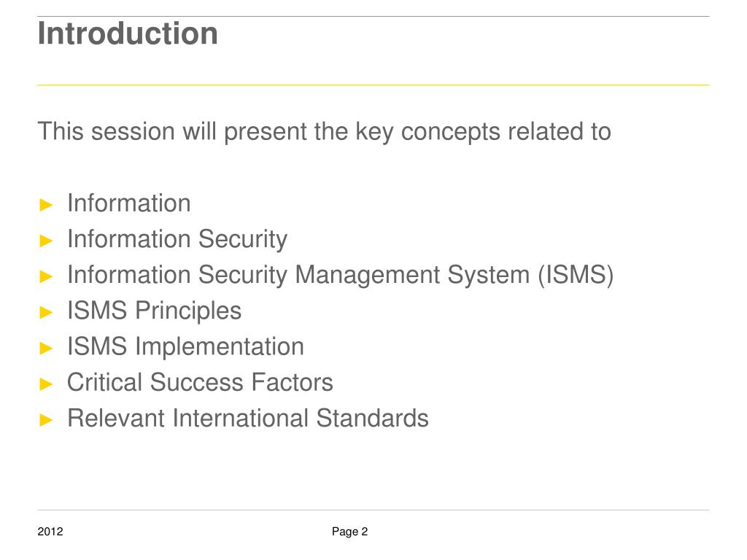Image resolution: width=747 pixels, height=560 pixels.
Task: Select the 'Information' bullet text
Action: pos(129,203)
